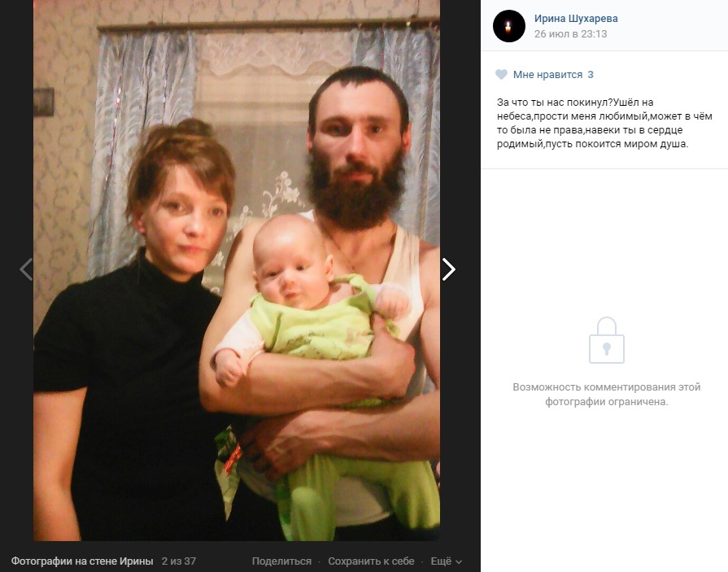Click the Ещё chevron arrow
This screenshot has width=728, height=572.
459,562
